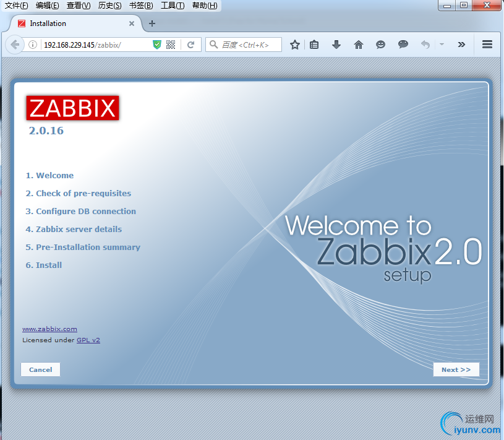Open the QR code icon in address bar

[x=171, y=45]
